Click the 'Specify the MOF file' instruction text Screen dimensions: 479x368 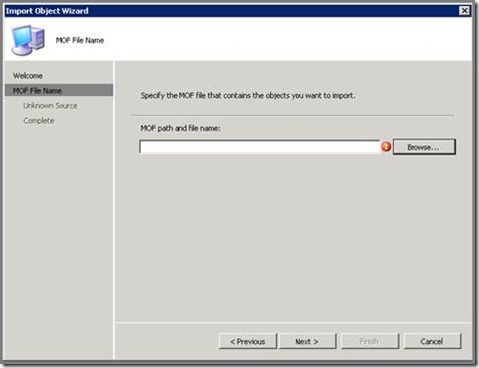[x=248, y=96]
